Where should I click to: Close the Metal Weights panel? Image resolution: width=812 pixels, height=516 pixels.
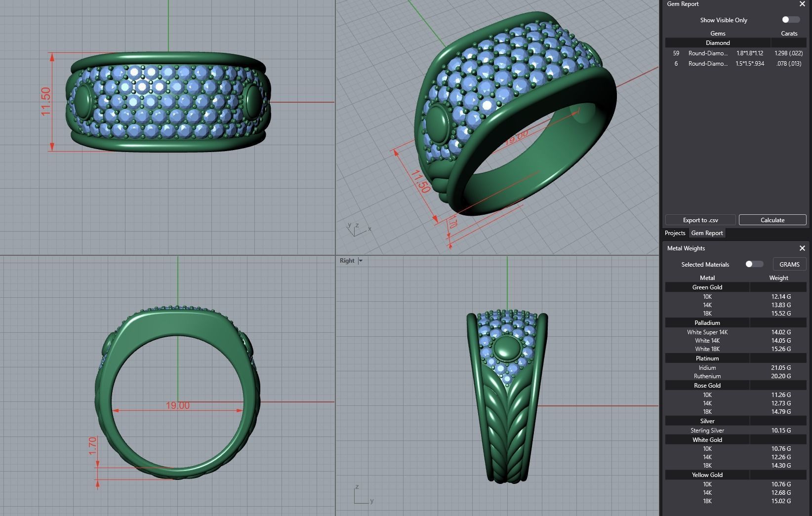(802, 248)
